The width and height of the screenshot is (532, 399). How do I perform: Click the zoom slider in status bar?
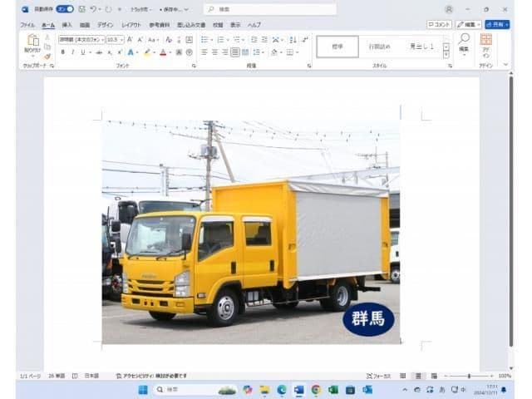coord(469,376)
